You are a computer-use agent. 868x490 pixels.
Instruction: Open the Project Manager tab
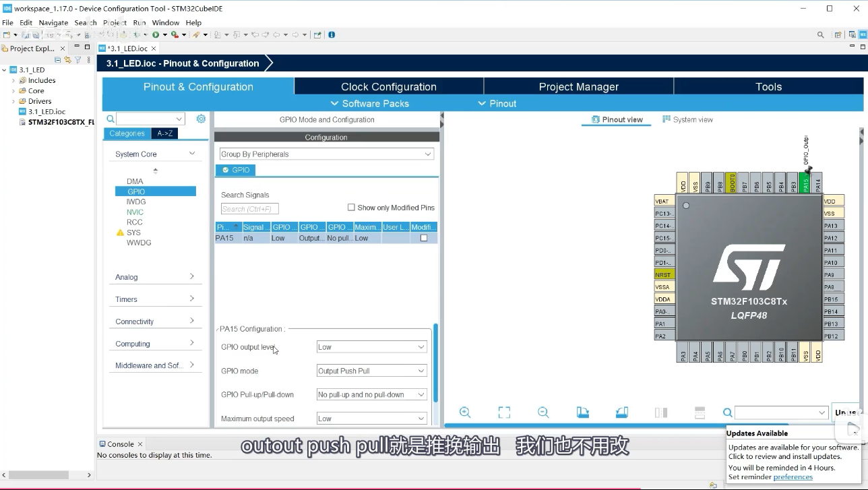click(x=578, y=86)
